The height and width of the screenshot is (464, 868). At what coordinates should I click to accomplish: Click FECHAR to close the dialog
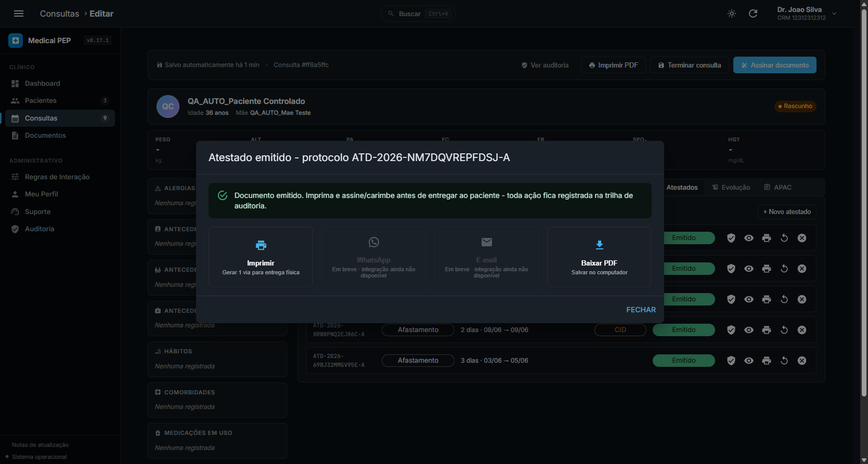coord(641,310)
